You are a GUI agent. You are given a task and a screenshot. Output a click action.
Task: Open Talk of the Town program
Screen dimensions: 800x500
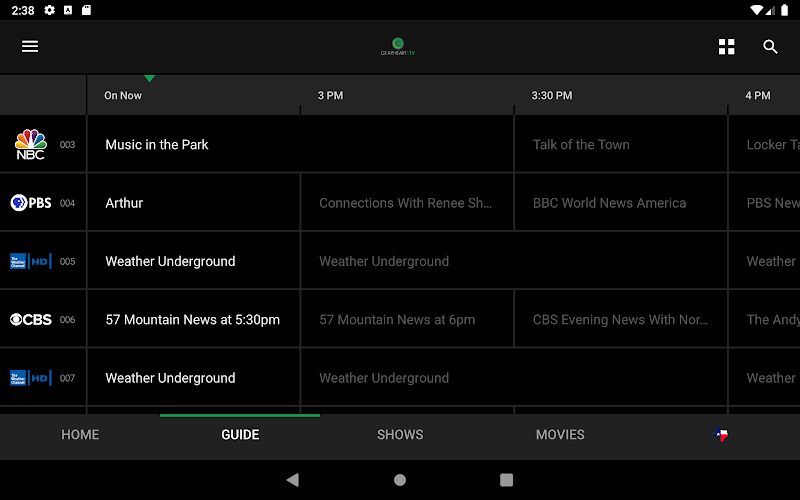click(x=621, y=144)
